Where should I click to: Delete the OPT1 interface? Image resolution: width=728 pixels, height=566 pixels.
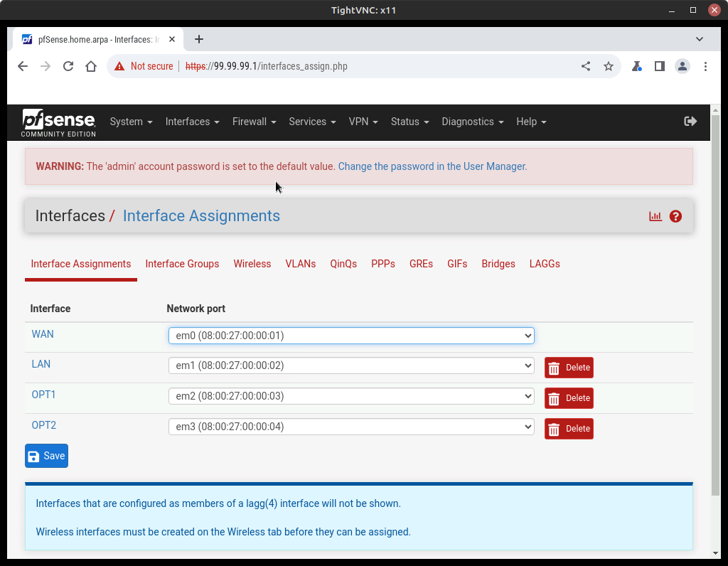[569, 398]
